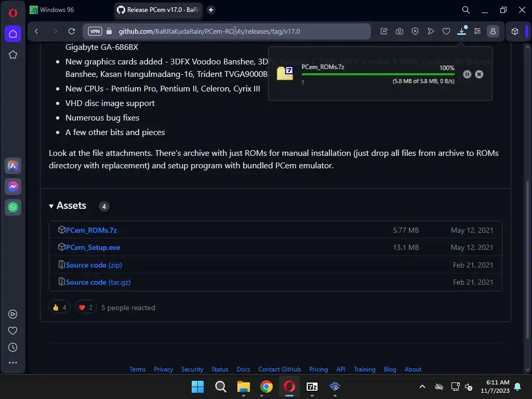Download Source code (zip)

point(94,265)
